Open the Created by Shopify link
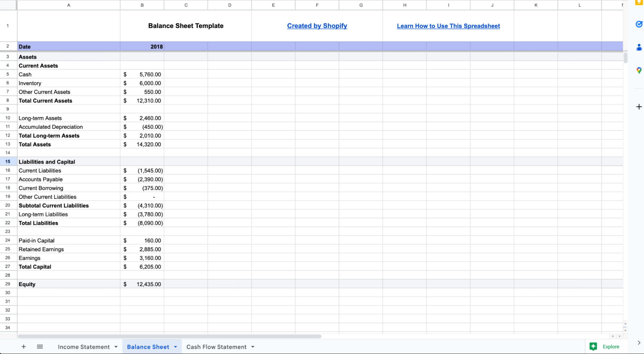This screenshot has height=354, width=644. (x=317, y=26)
